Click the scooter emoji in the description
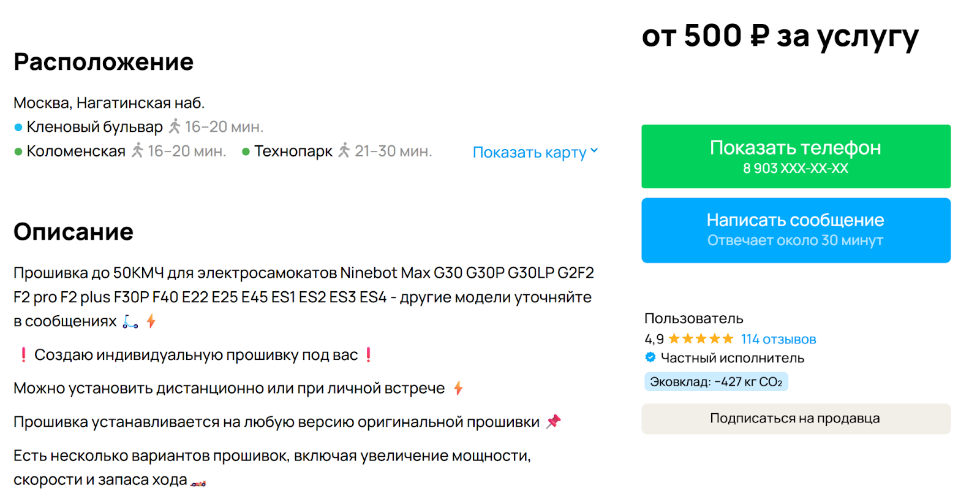 point(130,321)
